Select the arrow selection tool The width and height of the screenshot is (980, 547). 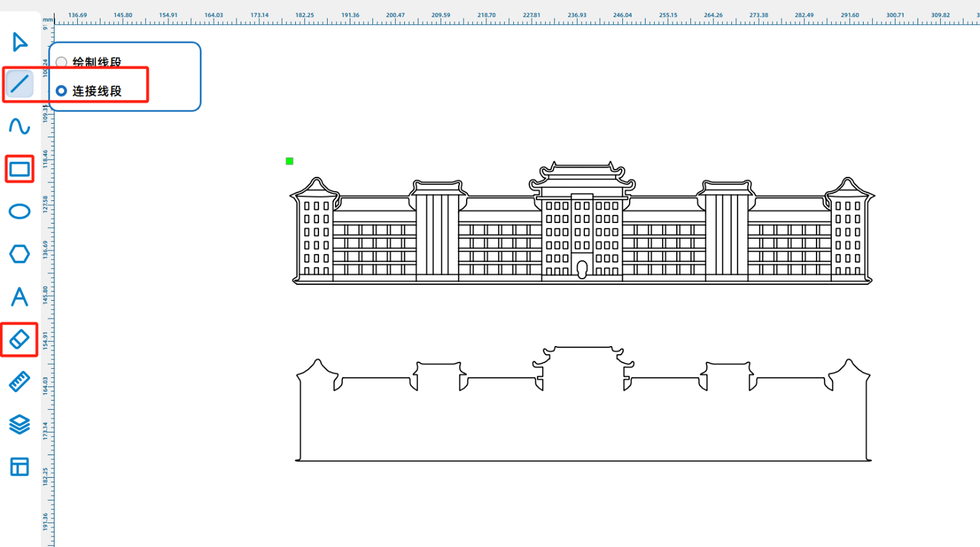click(x=20, y=42)
